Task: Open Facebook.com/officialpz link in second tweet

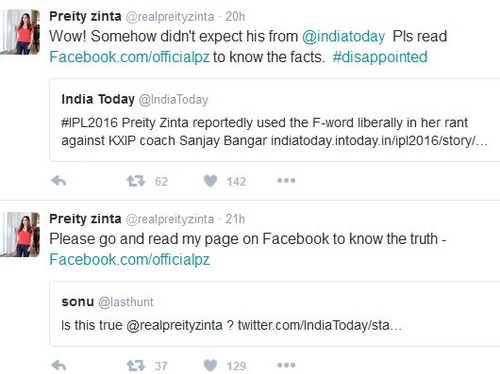Action: pyautogui.click(x=129, y=260)
